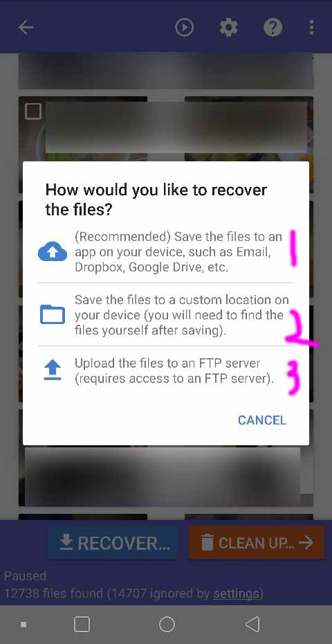Screen dimensions: 332x644
Task: Open the three-dot overflow menu
Action: [x=312, y=28]
